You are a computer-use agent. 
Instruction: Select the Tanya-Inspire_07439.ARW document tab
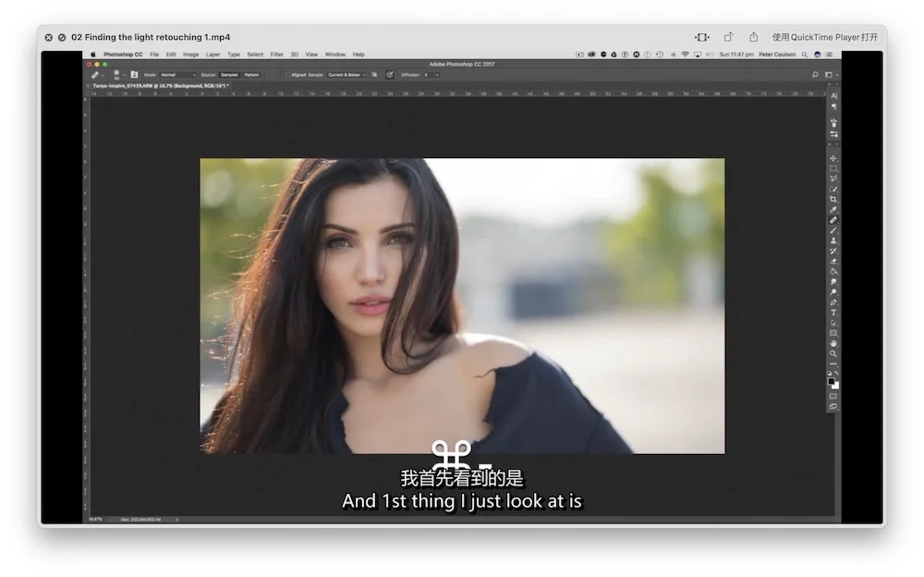(159, 85)
